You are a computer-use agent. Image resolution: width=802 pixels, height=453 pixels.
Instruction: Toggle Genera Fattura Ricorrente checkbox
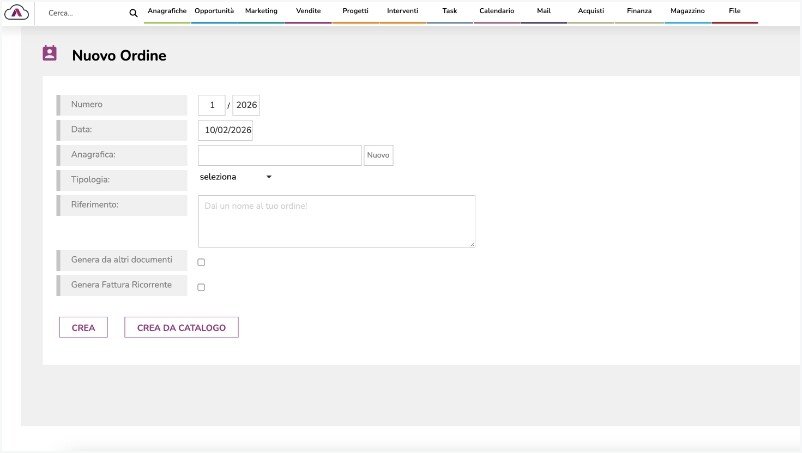coord(201,287)
